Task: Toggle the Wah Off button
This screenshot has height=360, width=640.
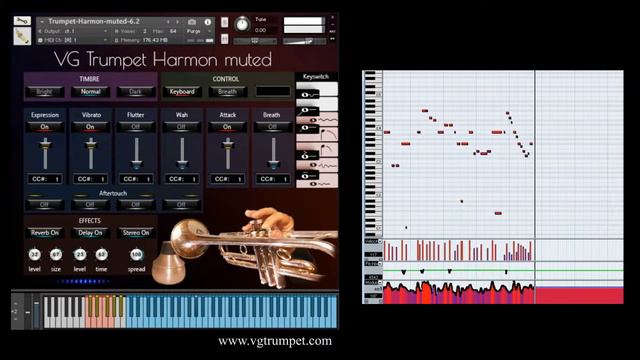Action: tap(182, 127)
